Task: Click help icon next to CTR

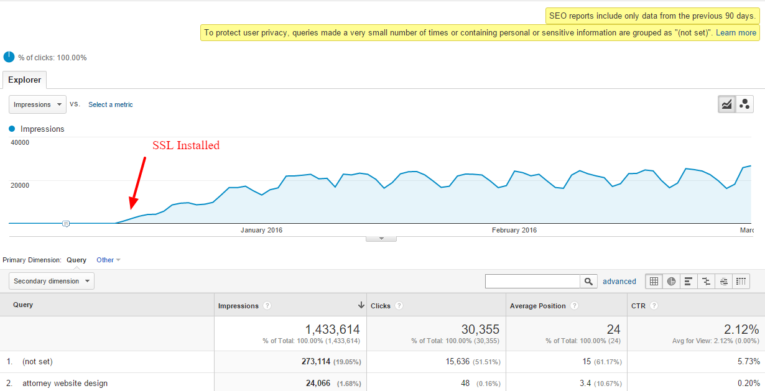Action: tap(654, 306)
